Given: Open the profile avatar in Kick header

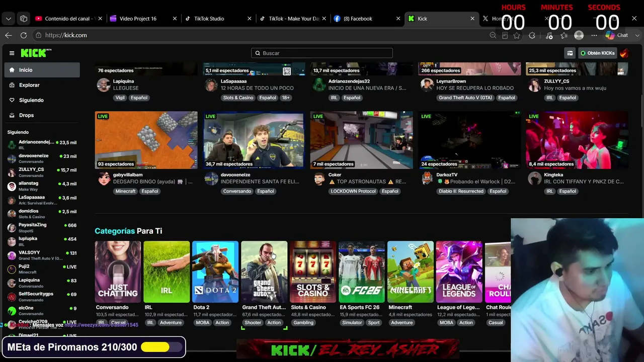Looking at the screenshot, I should [x=624, y=53].
